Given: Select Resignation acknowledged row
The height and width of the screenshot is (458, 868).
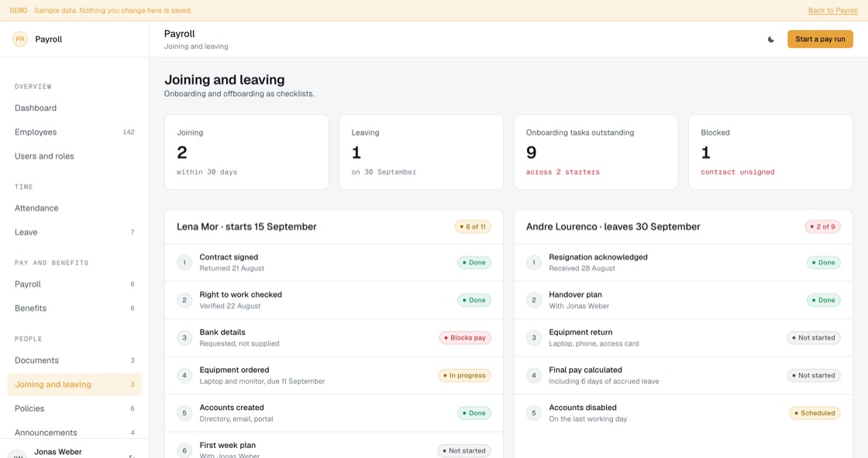Looking at the screenshot, I should [x=683, y=263].
